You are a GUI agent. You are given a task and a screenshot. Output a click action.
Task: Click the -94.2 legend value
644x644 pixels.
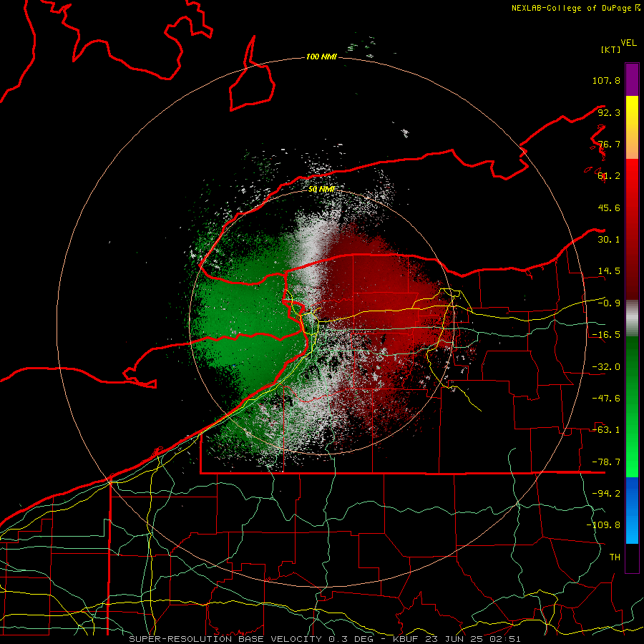pyautogui.click(x=606, y=494)
